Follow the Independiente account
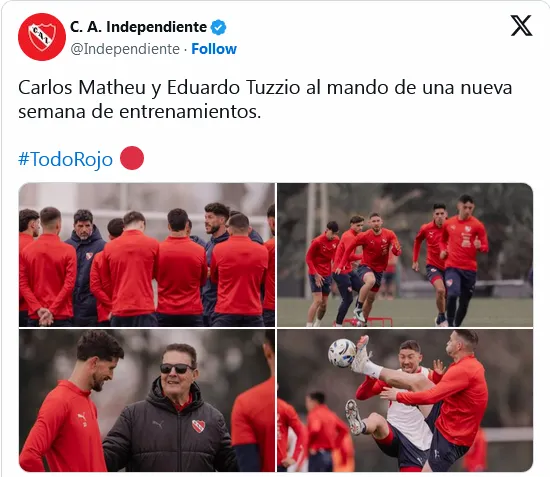550x477 pixels. point(214,49)
